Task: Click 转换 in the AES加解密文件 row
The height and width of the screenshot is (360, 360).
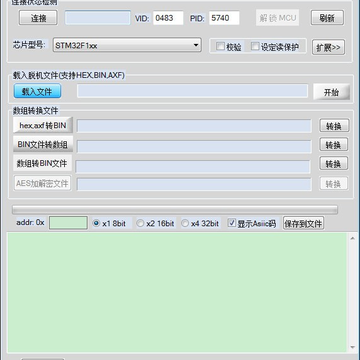Action: tap(333, 184)
